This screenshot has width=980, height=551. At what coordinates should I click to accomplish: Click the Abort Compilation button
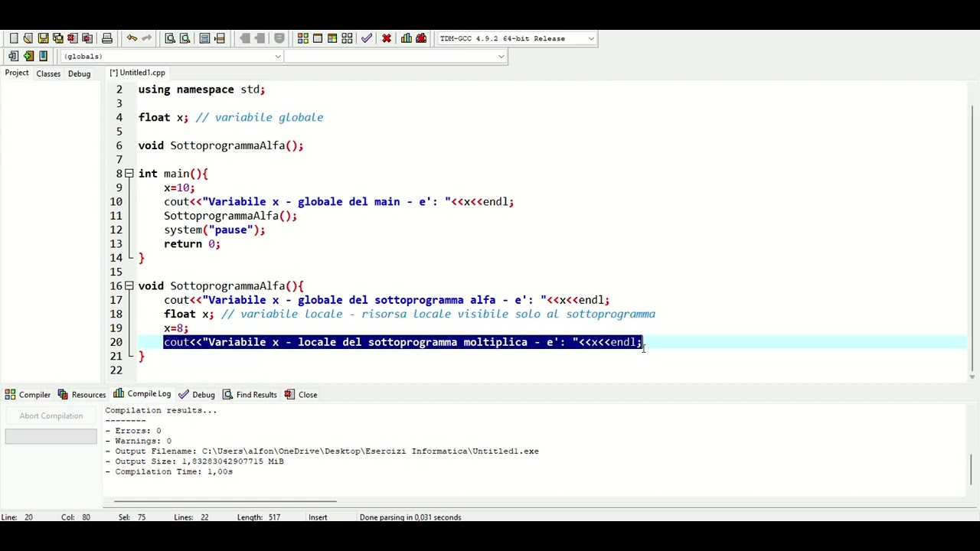click(x=51, y=416)
